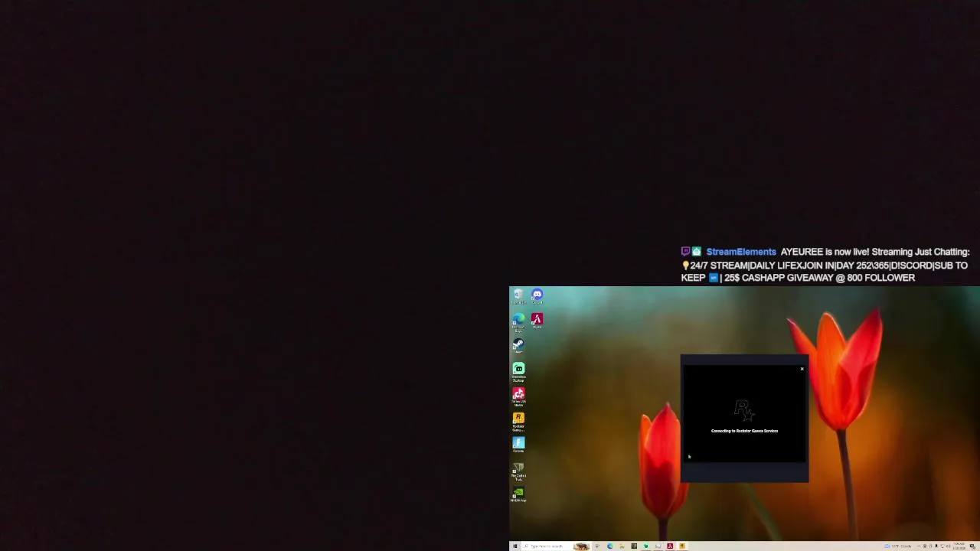
Task: Launch TikTok LIVE Studio desktop shortcut
Action: click(518, 396)
